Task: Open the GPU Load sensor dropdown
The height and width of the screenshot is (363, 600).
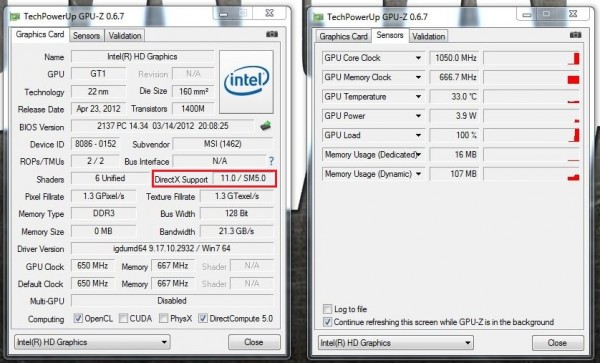Action: coord(419,135)
